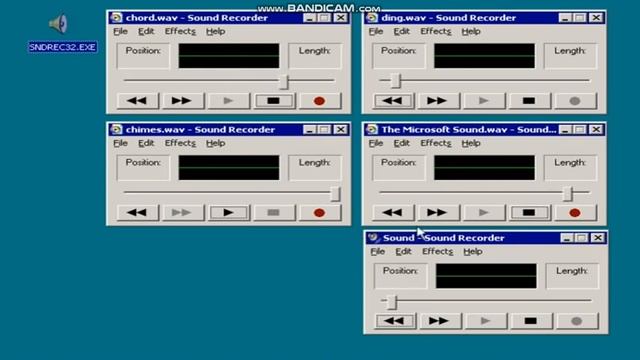This screenshot has height=360, width=640.
Task: Click stop button in chimes.wav window
Action: point(274,213)
